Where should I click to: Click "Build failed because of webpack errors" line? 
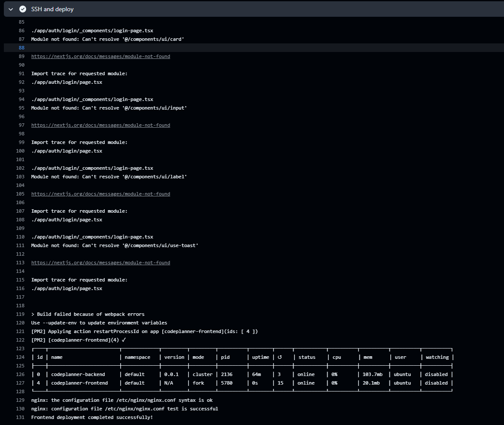88,314
